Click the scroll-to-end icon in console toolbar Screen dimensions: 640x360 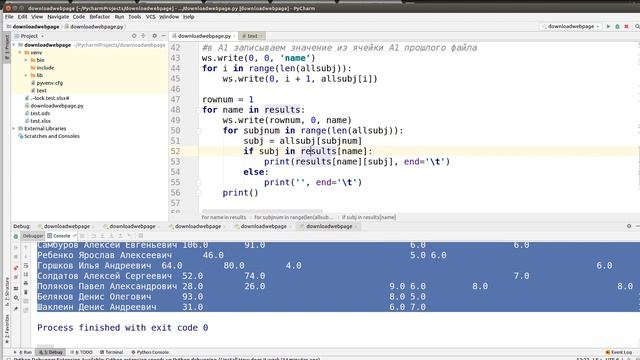tap(26, 274)
